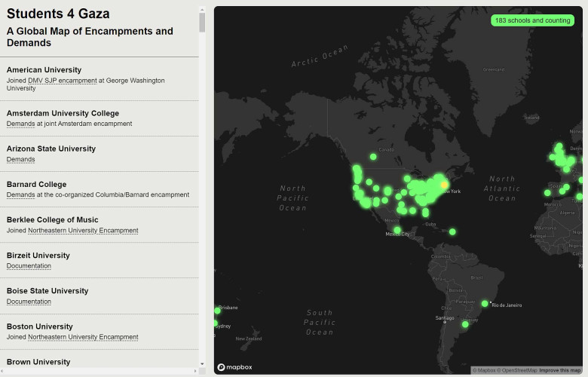Open Boise State University Documentation link
This screenshot has height=377, width=588.
[x=29, y=302]
